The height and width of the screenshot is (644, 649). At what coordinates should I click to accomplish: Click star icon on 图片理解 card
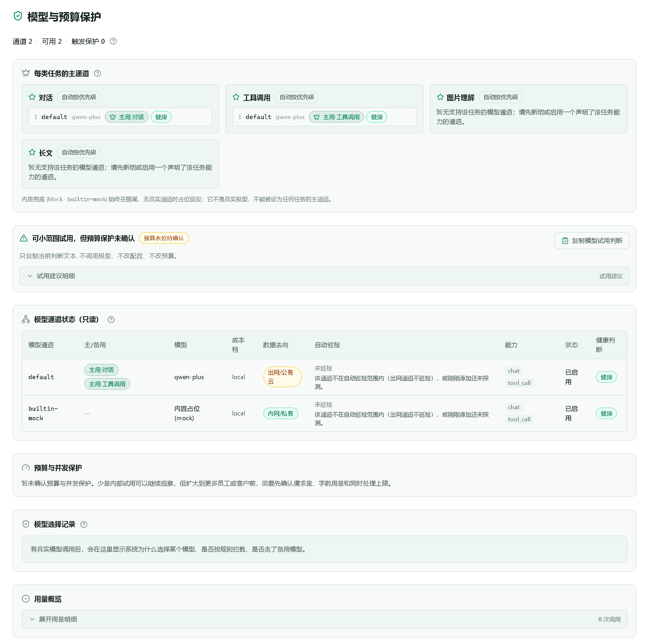(x=440, y=97)
